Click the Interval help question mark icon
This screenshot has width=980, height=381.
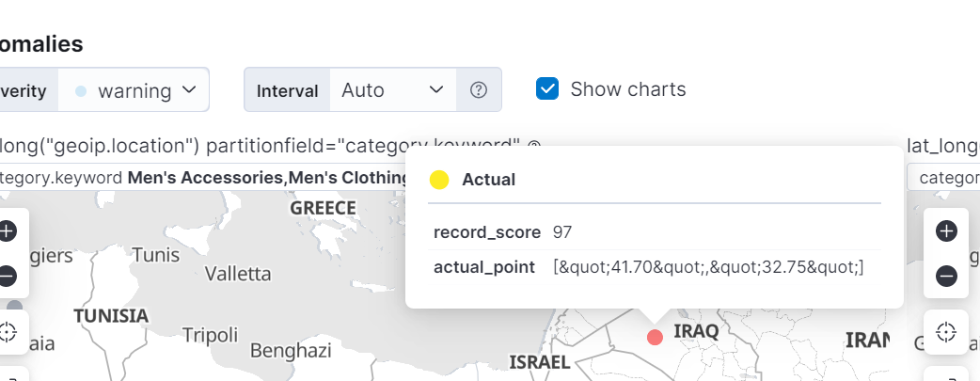coord(479,90)
